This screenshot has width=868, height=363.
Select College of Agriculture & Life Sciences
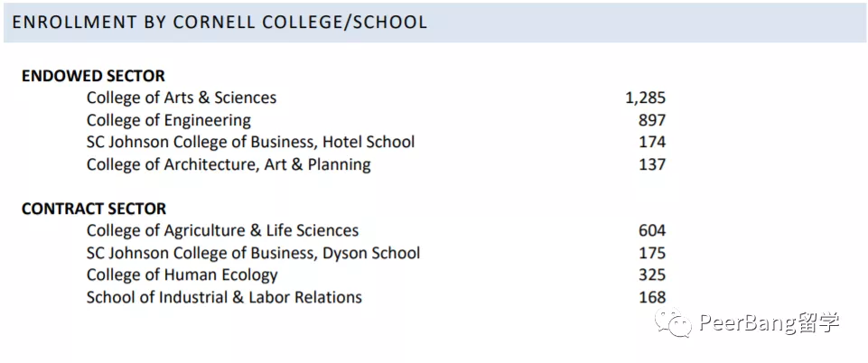pos(223,230)
